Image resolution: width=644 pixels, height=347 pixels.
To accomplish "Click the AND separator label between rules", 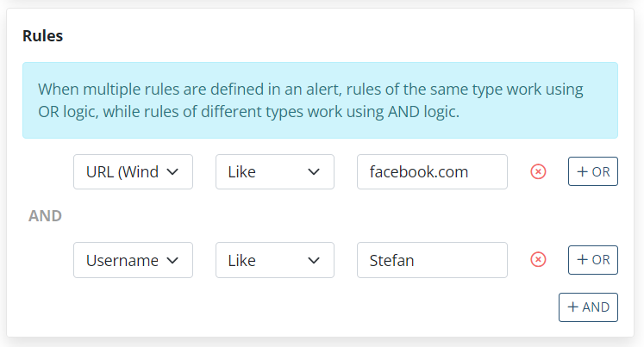I will 45,216.
